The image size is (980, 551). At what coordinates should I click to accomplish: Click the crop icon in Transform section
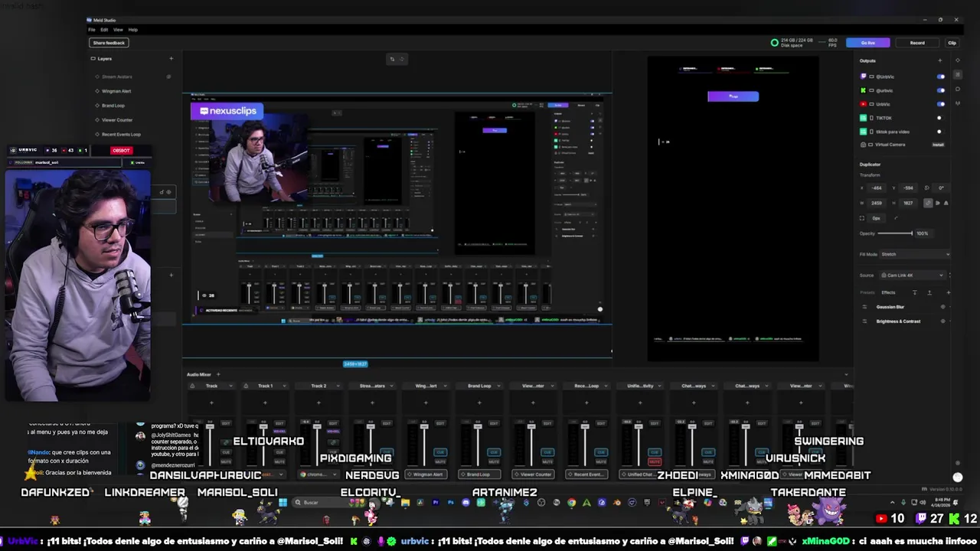click(861, 218)
